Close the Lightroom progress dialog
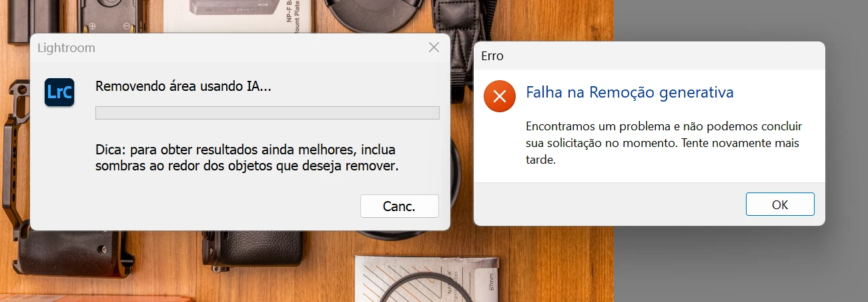The image size is (868, 302). pos(434,47)
